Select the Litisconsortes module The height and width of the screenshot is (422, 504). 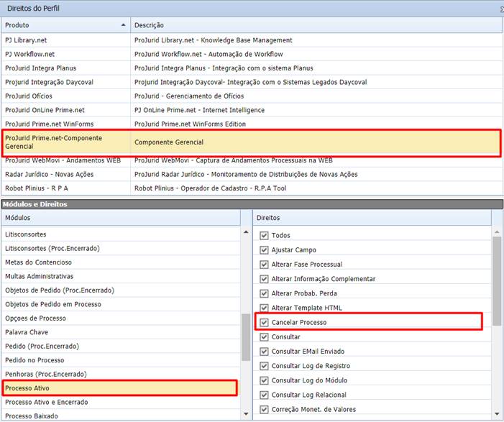click(121, 234)
